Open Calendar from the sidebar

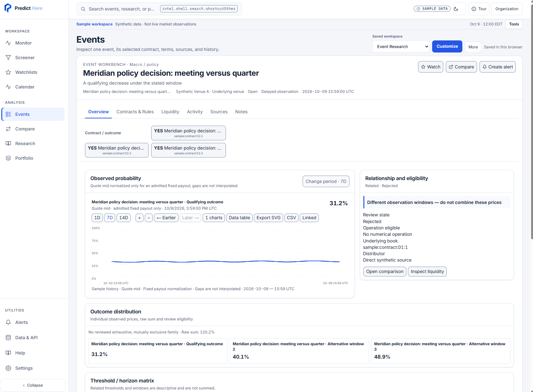click(x=33, y=87)
